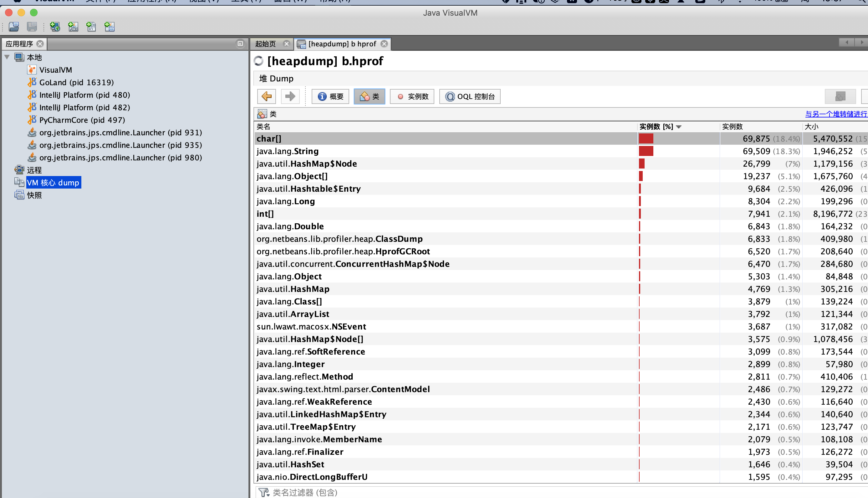
Task: Switch to the 类 classes view
Action: click(369, 96)
